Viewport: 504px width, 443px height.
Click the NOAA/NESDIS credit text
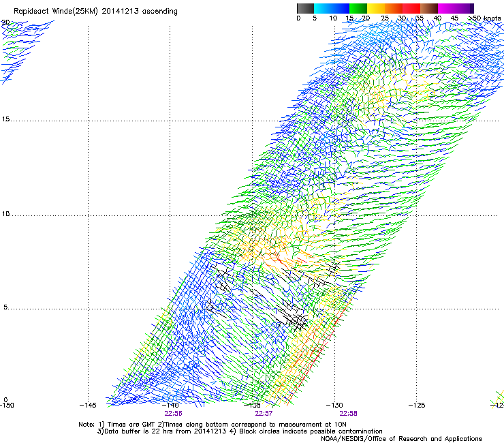pos(401,438)
